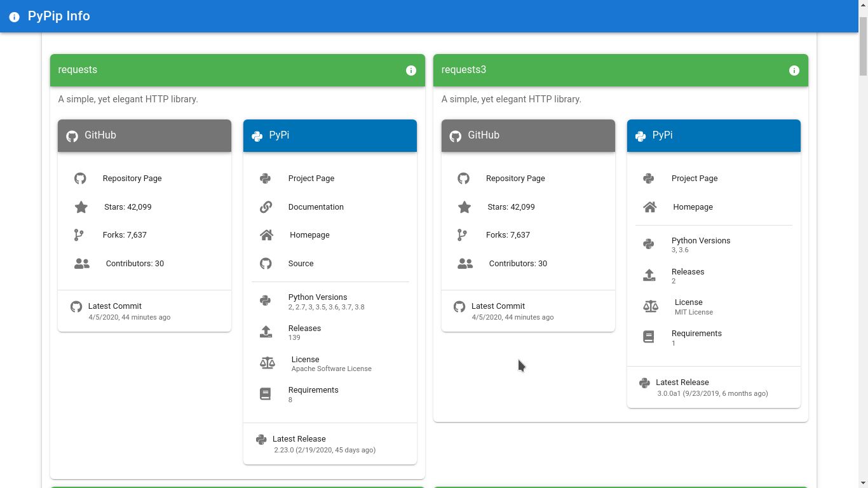Open Homepage link in requests3 PyPi card
The height and width of the screenshot is (488, 868).
(693, 207)
